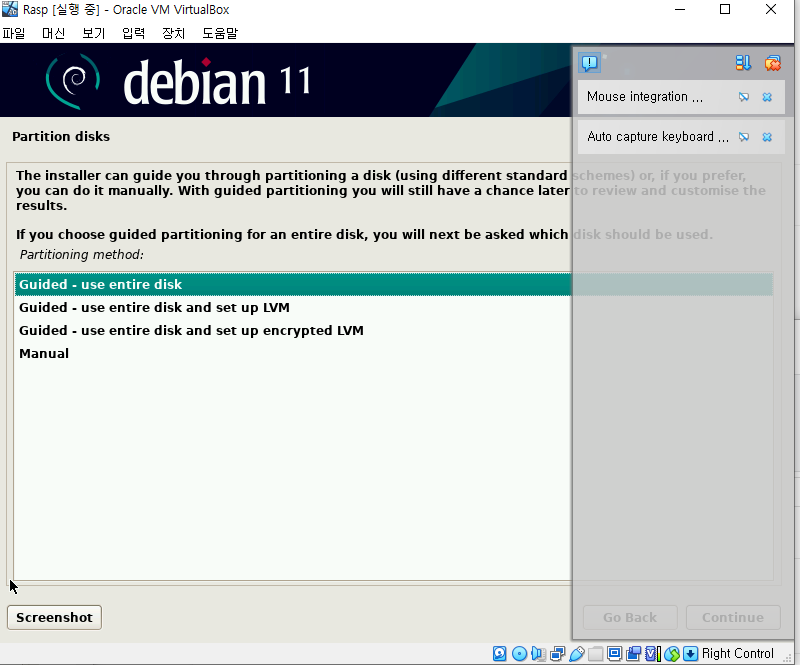
Task: Click the Right Control host key label
Action: click(x=738, y=653)
